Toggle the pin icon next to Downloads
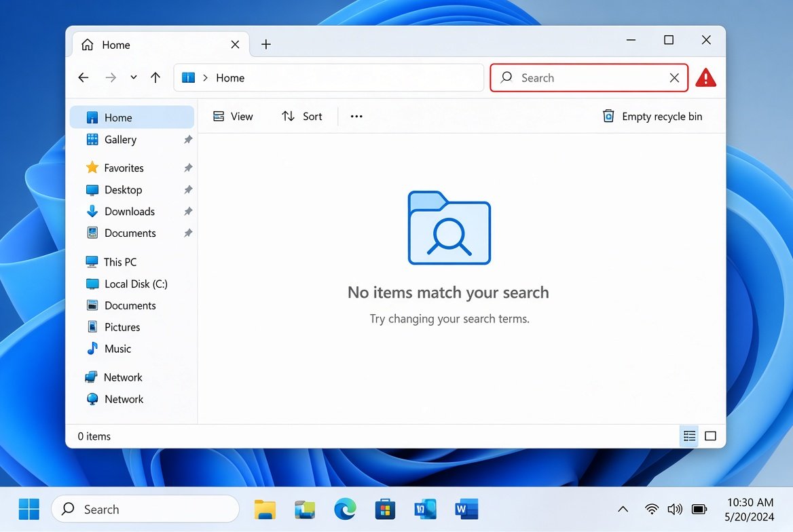 (x=188, y=212)
